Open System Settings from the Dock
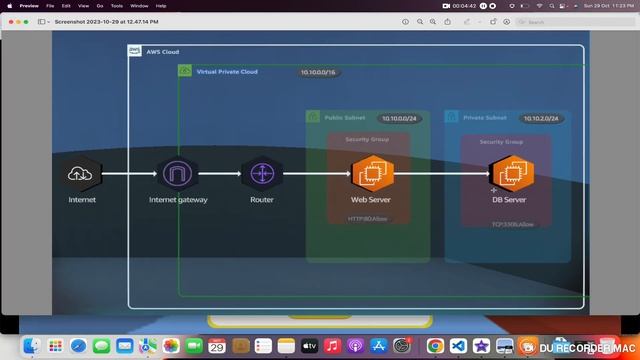The width and height of the screenshot is (640, 360). click(402, 346)
